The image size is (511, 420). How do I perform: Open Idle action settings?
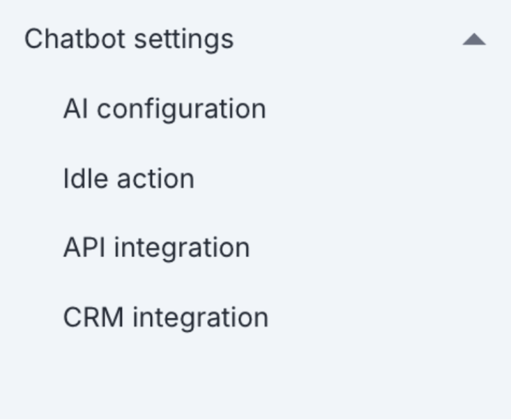[128, 179]
